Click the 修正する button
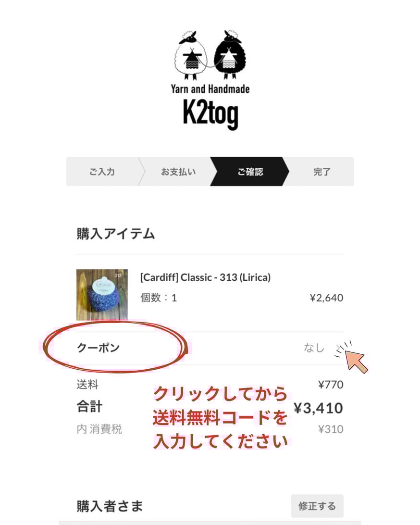Viewport: 420px width, 525px height. [x=317, y=506]
